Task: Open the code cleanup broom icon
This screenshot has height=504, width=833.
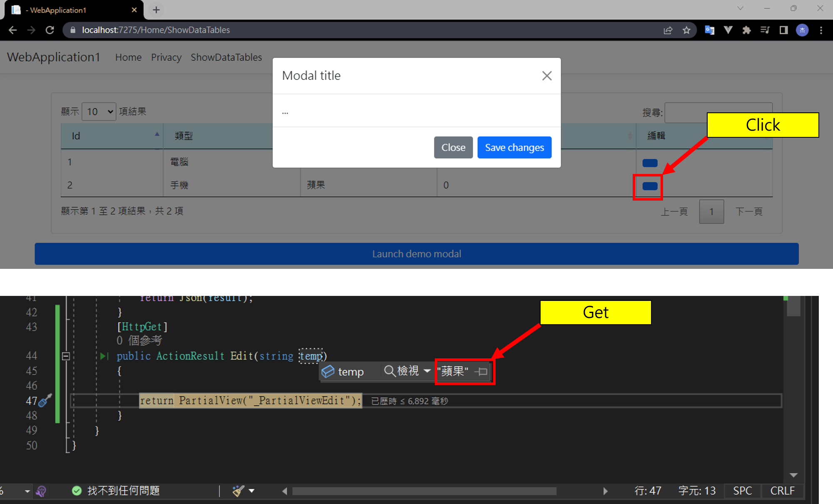Action: point(238,491)
